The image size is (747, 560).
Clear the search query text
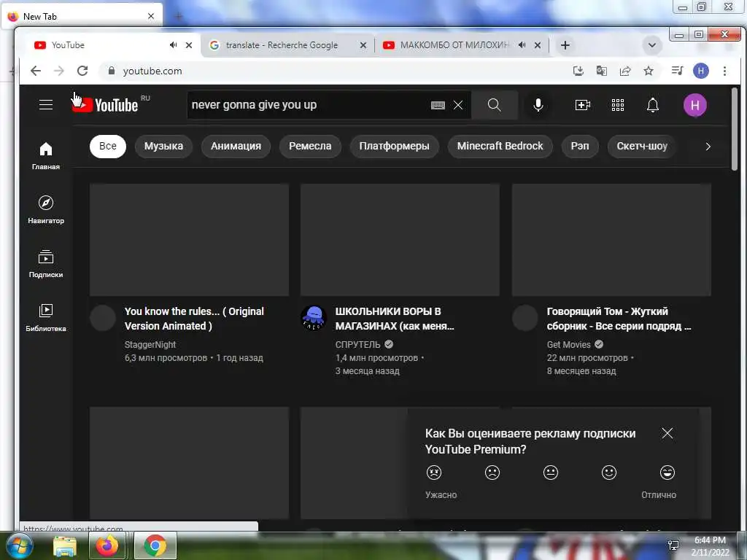point(458,105)
